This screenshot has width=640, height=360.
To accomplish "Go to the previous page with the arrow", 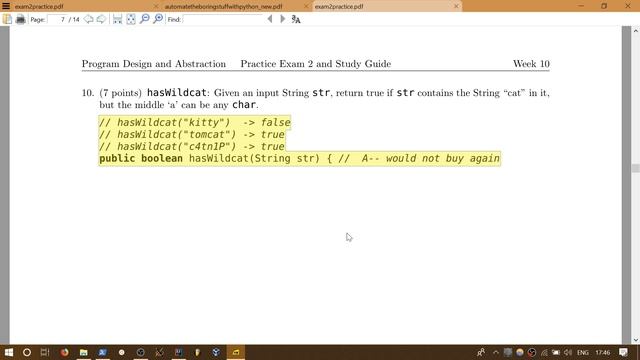I will (89, 19).
